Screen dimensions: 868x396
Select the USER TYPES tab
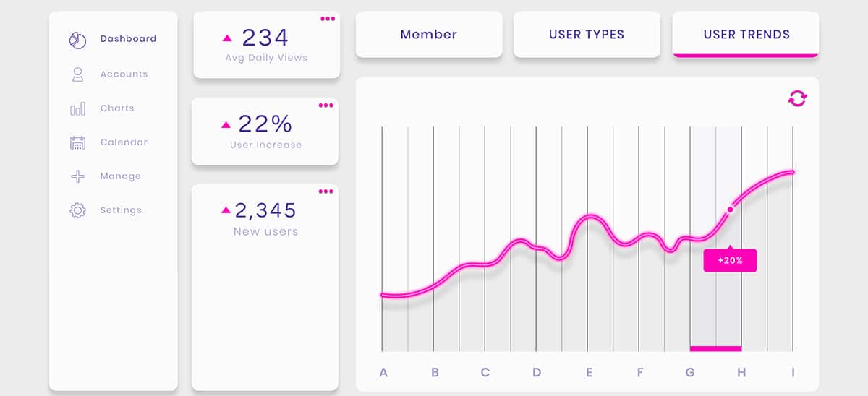click(587, 35)
